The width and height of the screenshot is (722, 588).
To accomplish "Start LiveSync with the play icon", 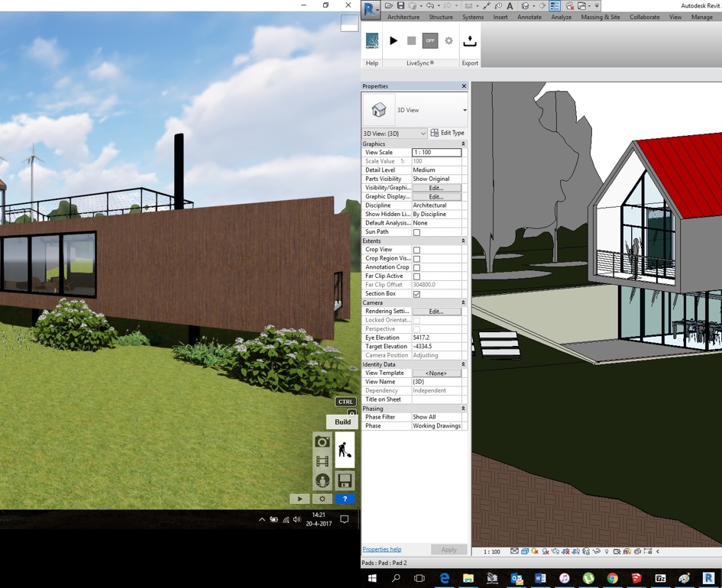I will click(x=393, y=40).
